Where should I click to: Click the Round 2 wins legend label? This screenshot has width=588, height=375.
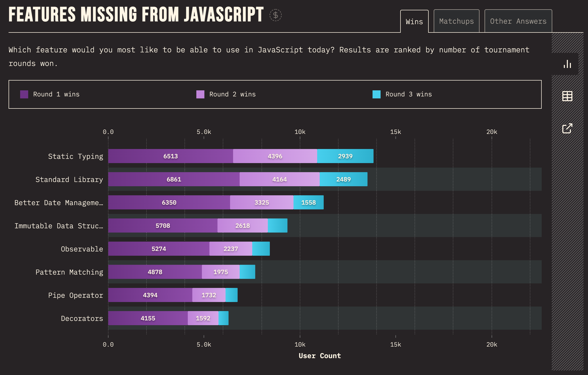coord(232,94)
